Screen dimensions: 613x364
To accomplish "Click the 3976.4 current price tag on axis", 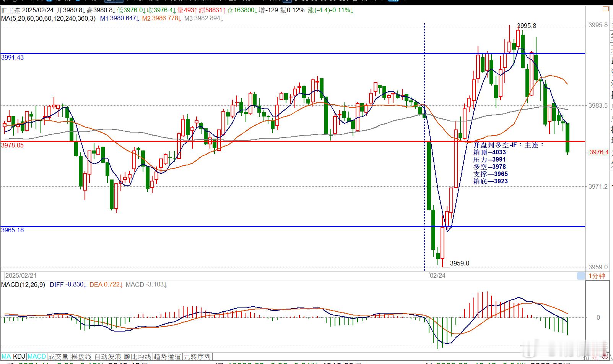I will [599, 152].
